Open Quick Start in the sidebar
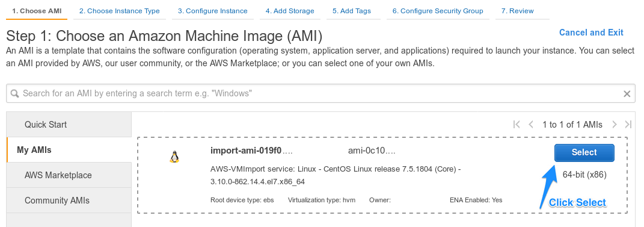Viewport: 644px width, 227px height. (x=69, y=125)
